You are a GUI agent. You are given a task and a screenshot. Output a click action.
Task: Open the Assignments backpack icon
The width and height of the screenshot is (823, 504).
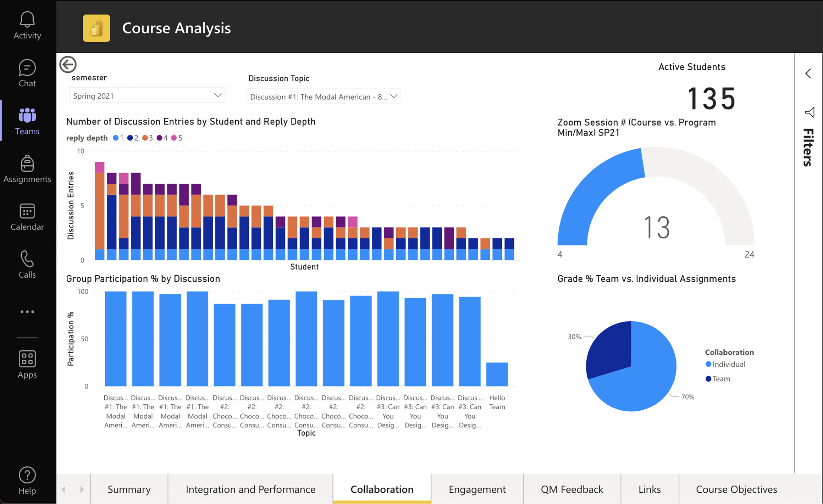tap(27, 163)
